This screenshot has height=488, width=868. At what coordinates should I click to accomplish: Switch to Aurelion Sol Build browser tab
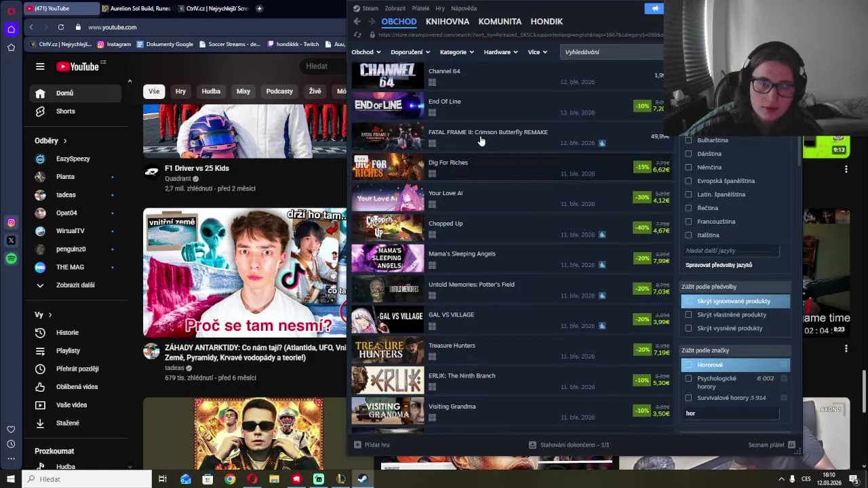[x=136, y=8]
